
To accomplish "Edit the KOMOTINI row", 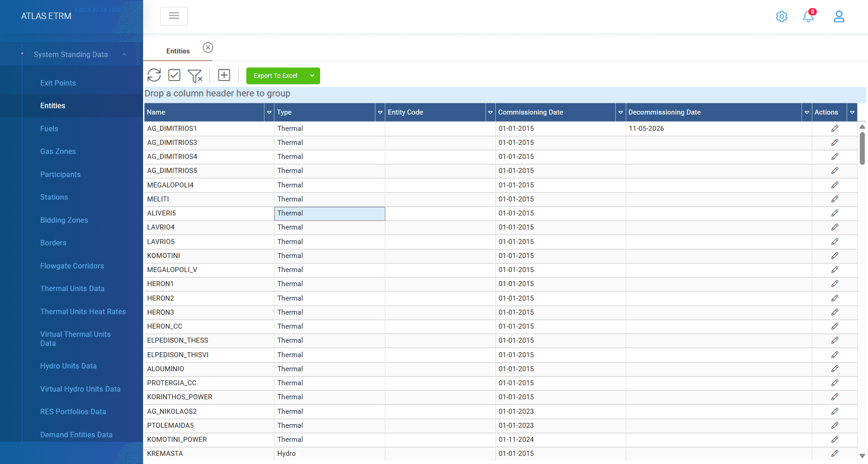I will point(835,256).
